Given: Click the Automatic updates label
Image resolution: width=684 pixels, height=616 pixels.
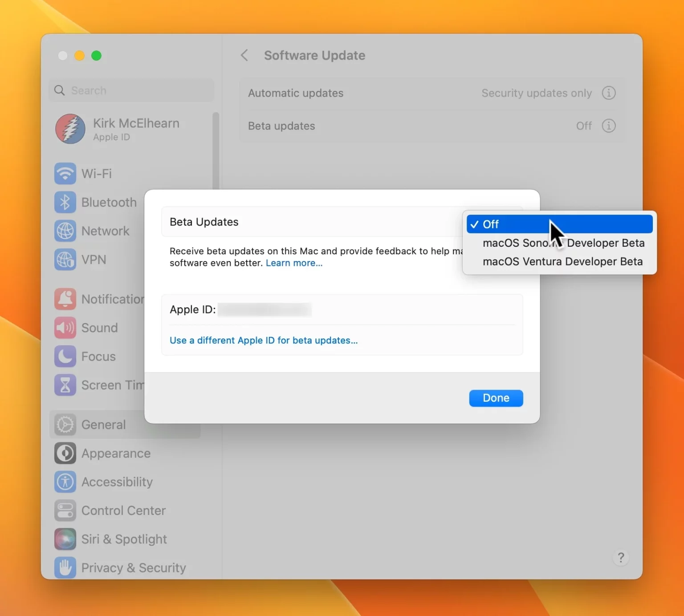Looking at the screenshot, I should (296, 93).
